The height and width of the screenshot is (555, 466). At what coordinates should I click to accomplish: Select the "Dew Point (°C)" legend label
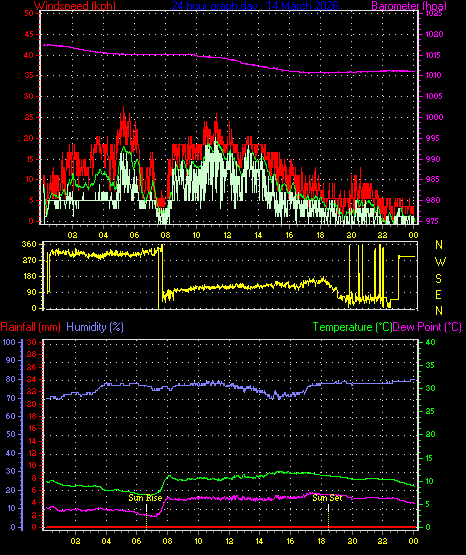click(427, 327)
